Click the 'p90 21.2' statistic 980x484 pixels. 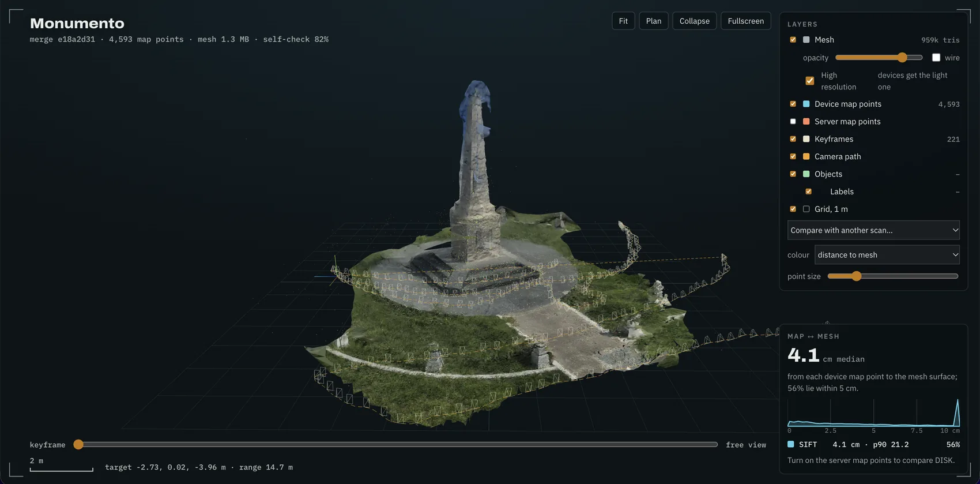click(x=891, y=445)
